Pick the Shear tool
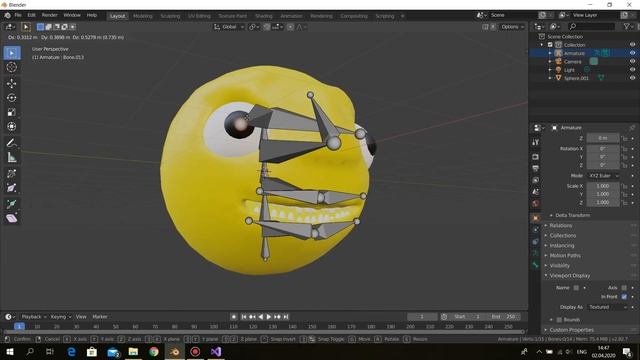 12,218
